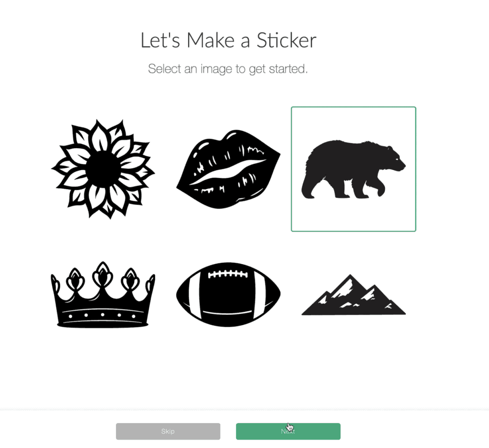Click the laces on the football image
The image size is (489, 448).
click(x=228, y=274)
